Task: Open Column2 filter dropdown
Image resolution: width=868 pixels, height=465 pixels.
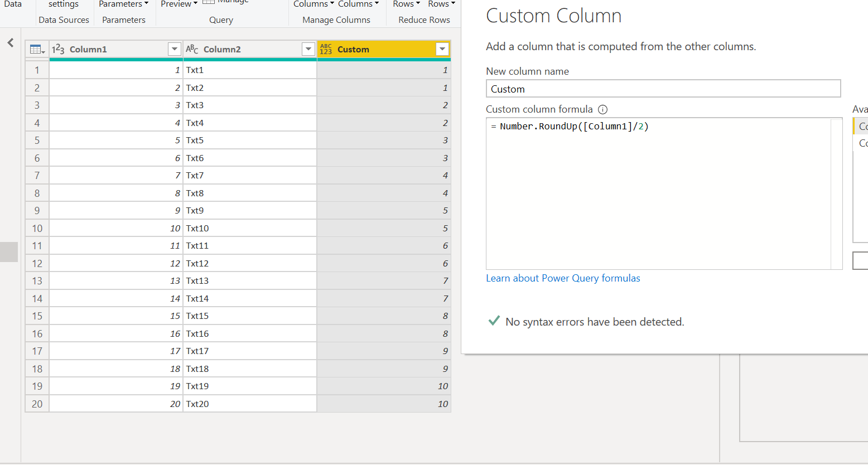Action: coord(308,50)
